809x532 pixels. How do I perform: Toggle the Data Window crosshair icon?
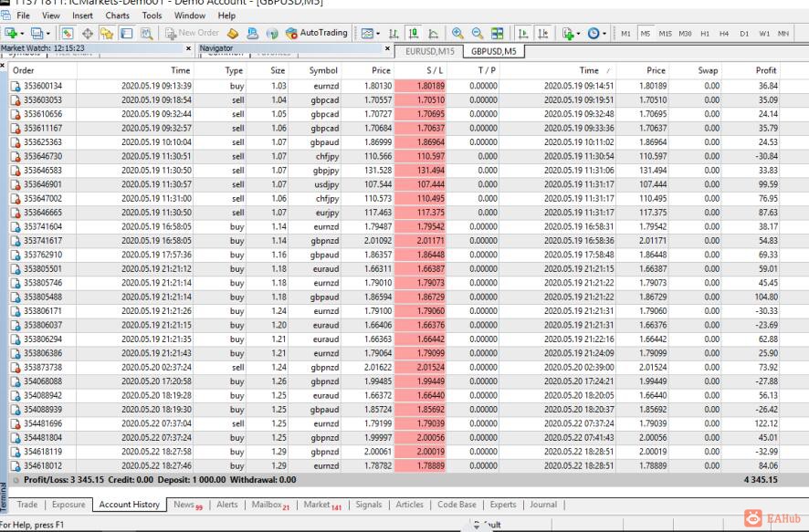(87, 34)
